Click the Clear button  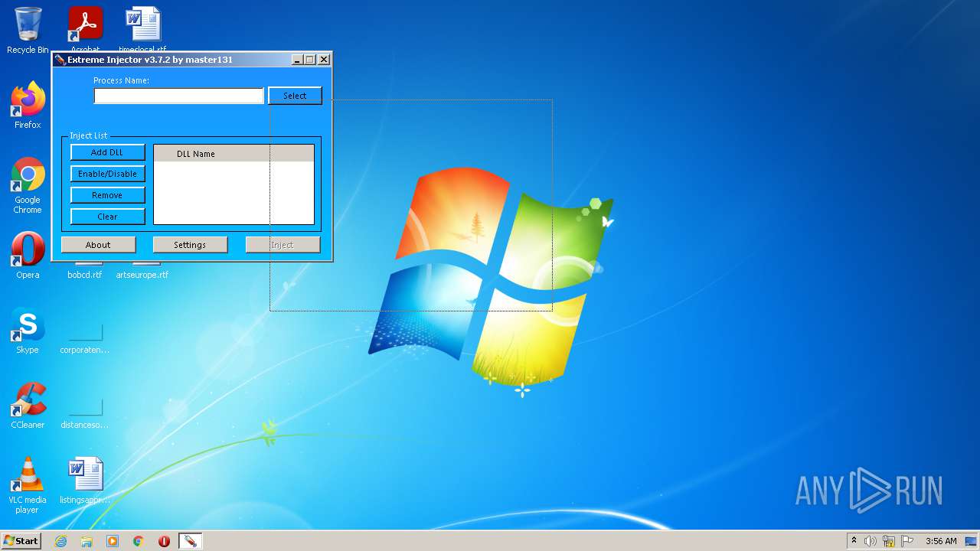tap(107, 217)
